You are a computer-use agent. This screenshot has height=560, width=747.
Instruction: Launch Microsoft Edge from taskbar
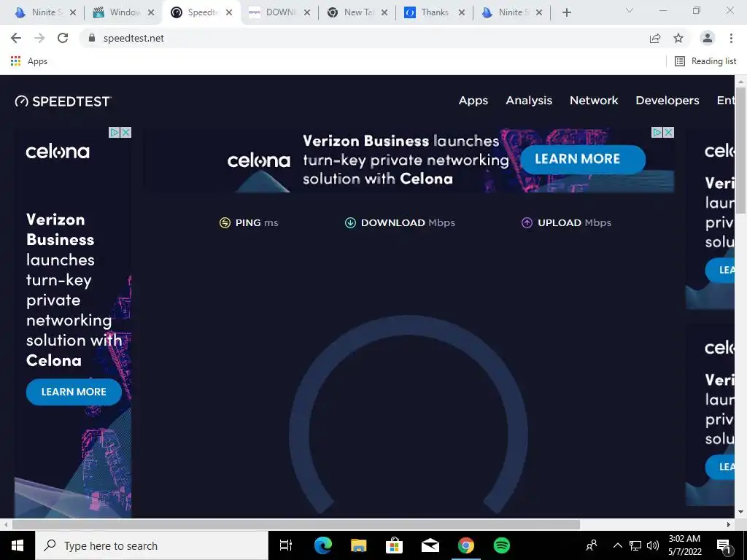(322, 545)
